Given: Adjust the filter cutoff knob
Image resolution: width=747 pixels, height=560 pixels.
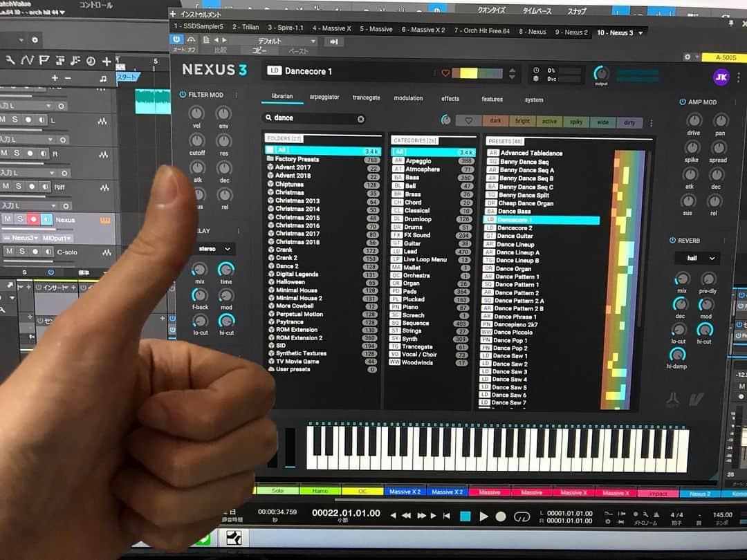Looking at the screenshot, I should (196, 141).
